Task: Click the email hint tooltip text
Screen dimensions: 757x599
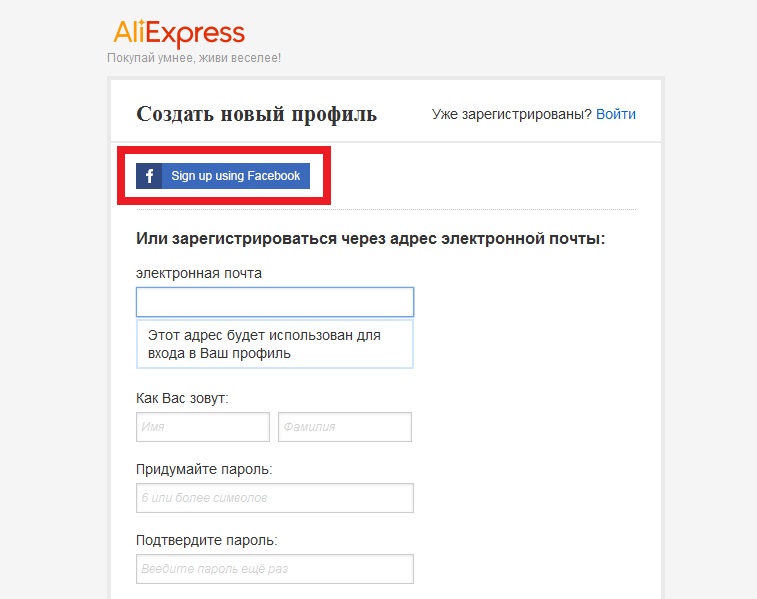Action: 264,344
